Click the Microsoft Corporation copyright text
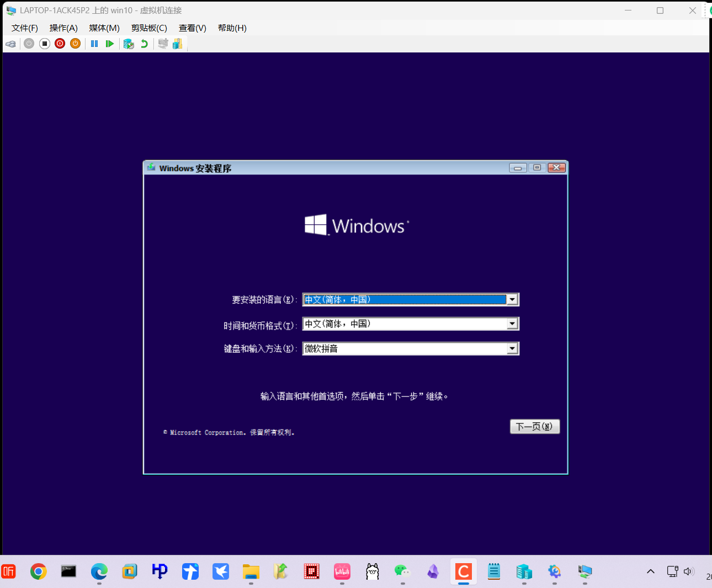Image resolution: width=712 pixels, height=588 pixels. click(229, 432)
